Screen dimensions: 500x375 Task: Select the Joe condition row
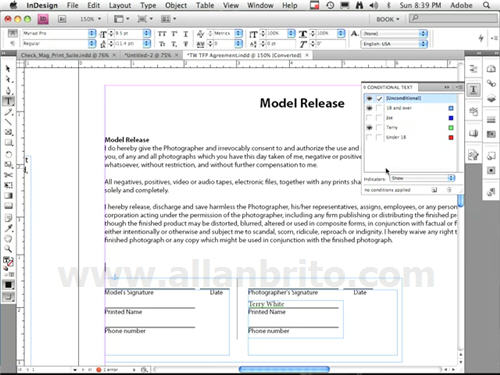(410, 118)
